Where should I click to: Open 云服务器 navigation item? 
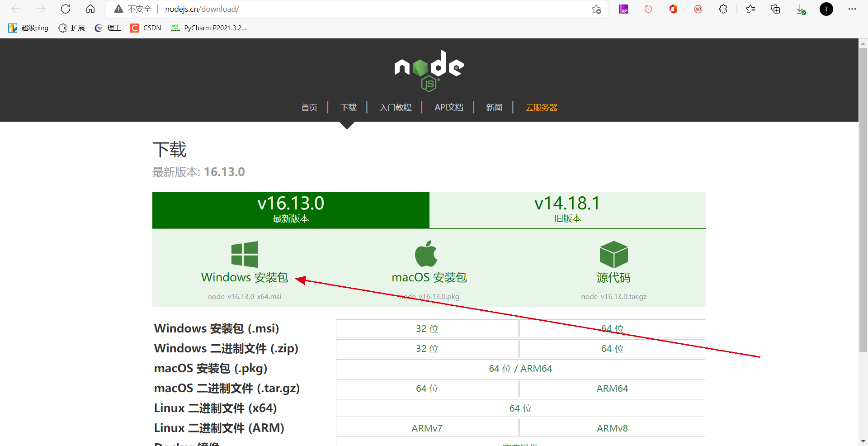pos(542,108)
